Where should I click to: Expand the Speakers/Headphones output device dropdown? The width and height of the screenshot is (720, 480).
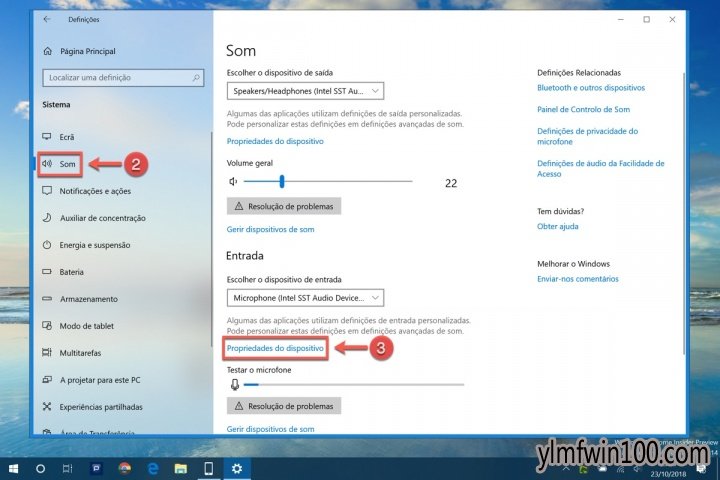click(x=305, y=91)
